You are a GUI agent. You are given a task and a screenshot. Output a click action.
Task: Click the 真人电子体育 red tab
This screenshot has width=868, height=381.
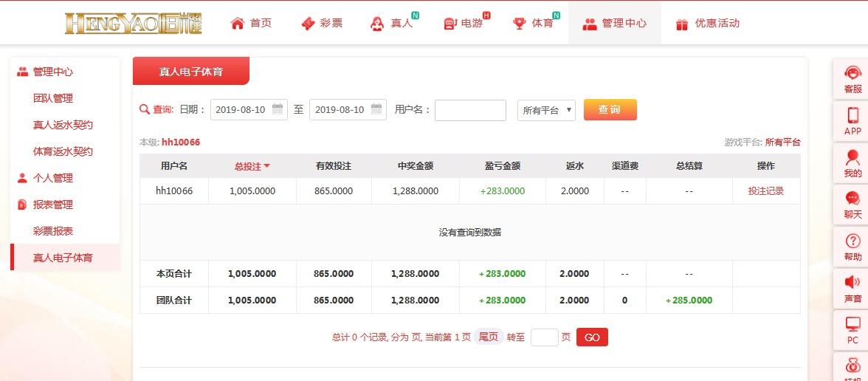[x=191, y=71]
